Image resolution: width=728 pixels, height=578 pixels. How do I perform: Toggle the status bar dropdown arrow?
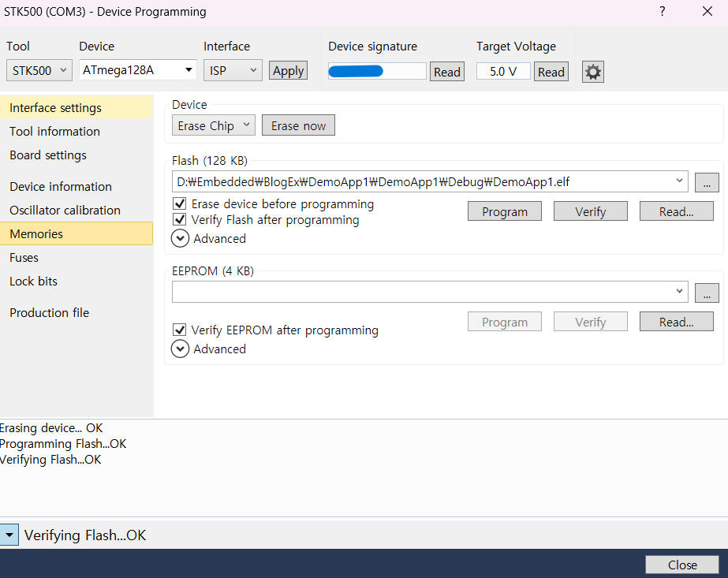pyautogui.click(x=9, y=535)
